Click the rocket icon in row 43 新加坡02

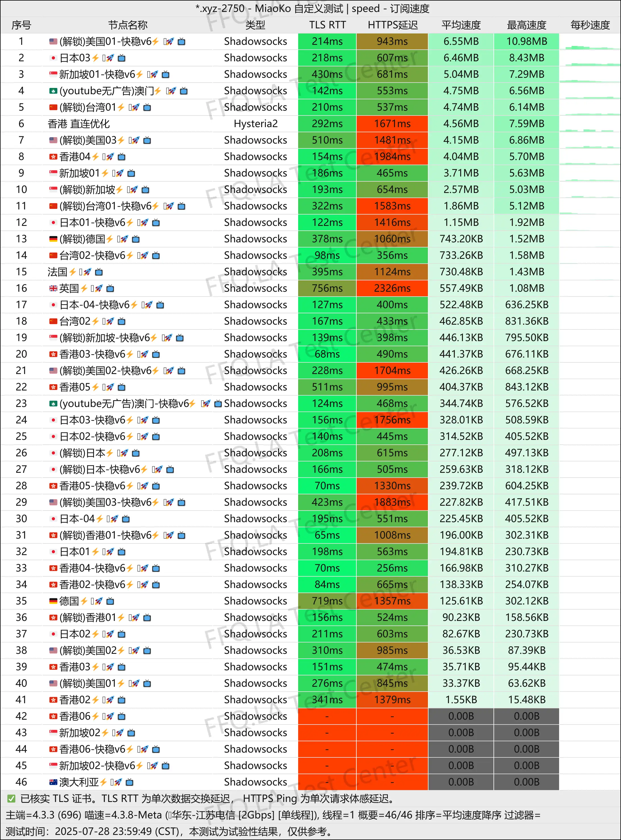(120, 733)
